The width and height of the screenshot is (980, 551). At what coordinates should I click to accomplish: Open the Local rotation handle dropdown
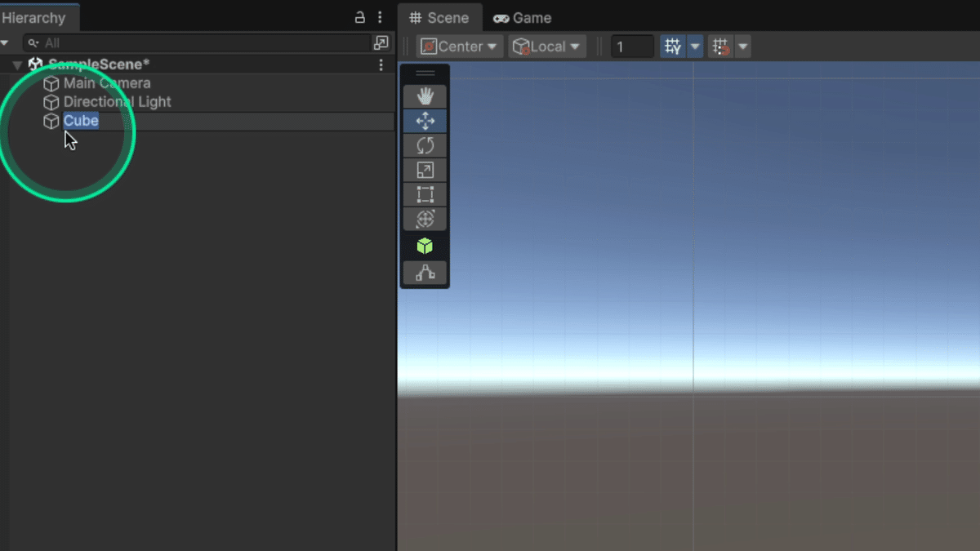pos(547,47)
